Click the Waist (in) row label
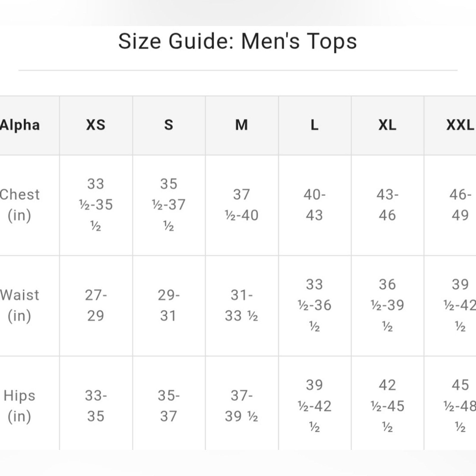This screenshot has width=476, height=476. pyautogui.click(x=20, y=306)
